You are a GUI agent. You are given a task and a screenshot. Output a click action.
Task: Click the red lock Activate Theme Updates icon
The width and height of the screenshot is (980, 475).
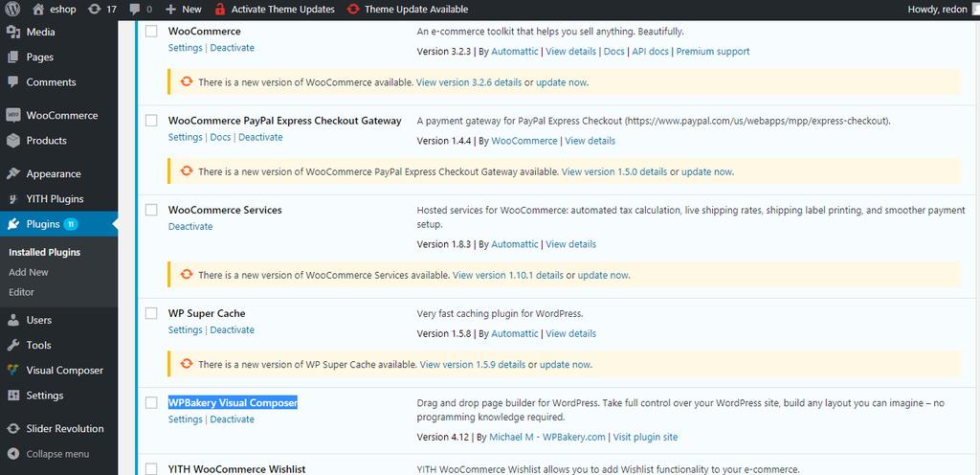[x=220, y=10]
